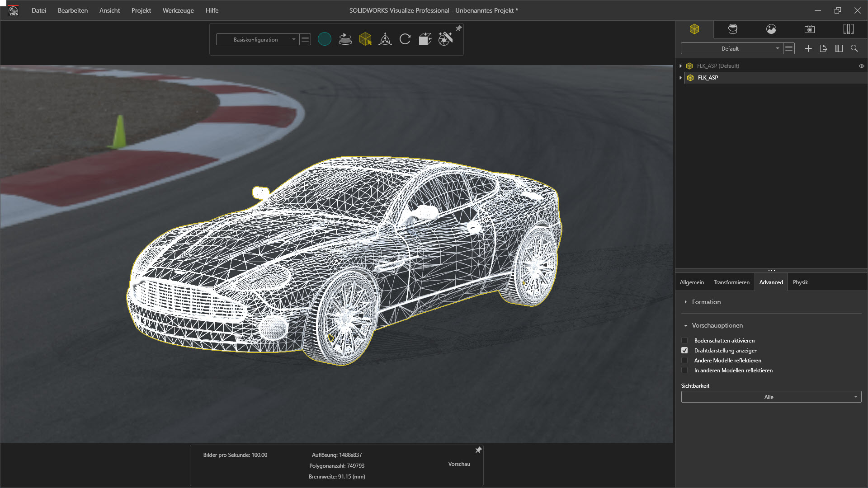Enable the Bodenschatten aktivieren checkbox
Screen dimensions: 868x488
pyautogui.click(x=684, y=341)
